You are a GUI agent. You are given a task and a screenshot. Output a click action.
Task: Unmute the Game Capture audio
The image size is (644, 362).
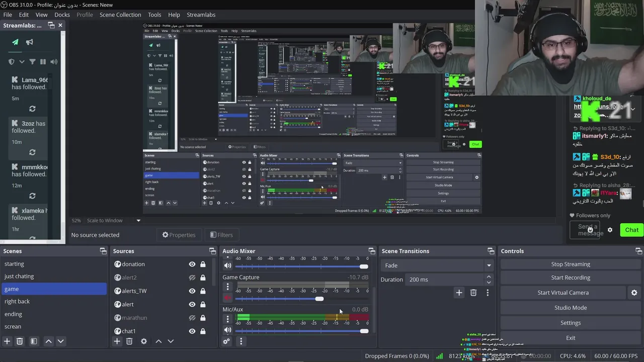[227, 298]
